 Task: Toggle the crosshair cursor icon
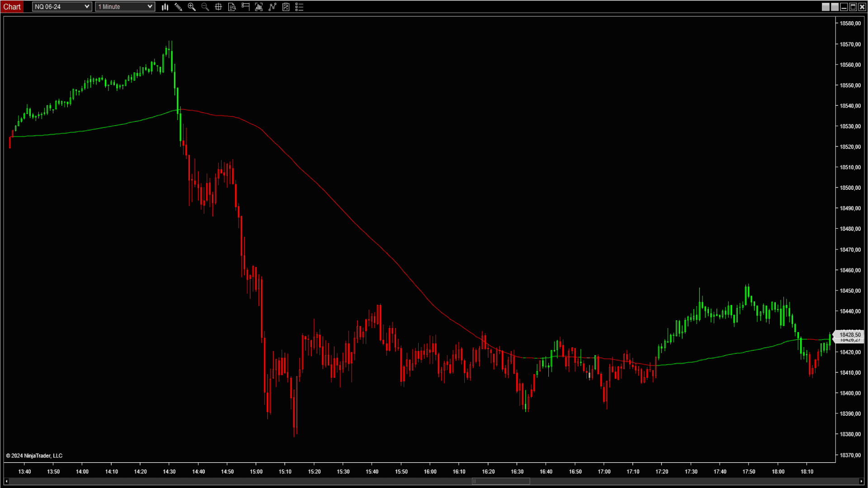coord(218,7)
